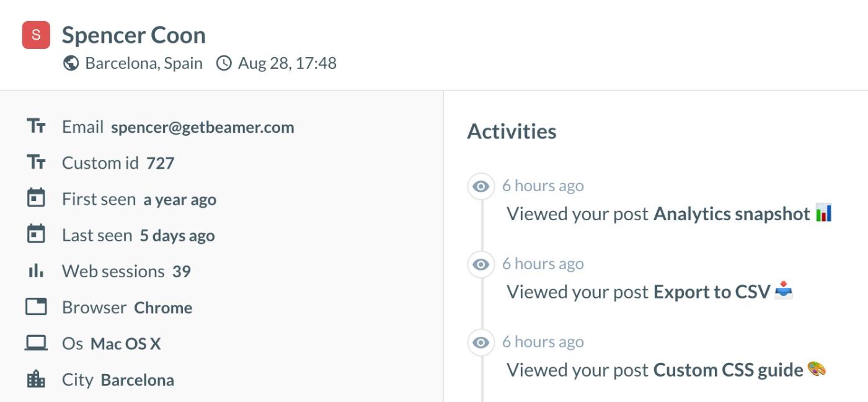Click the eye marker for Export to CSV activity

tap(480, 264)
